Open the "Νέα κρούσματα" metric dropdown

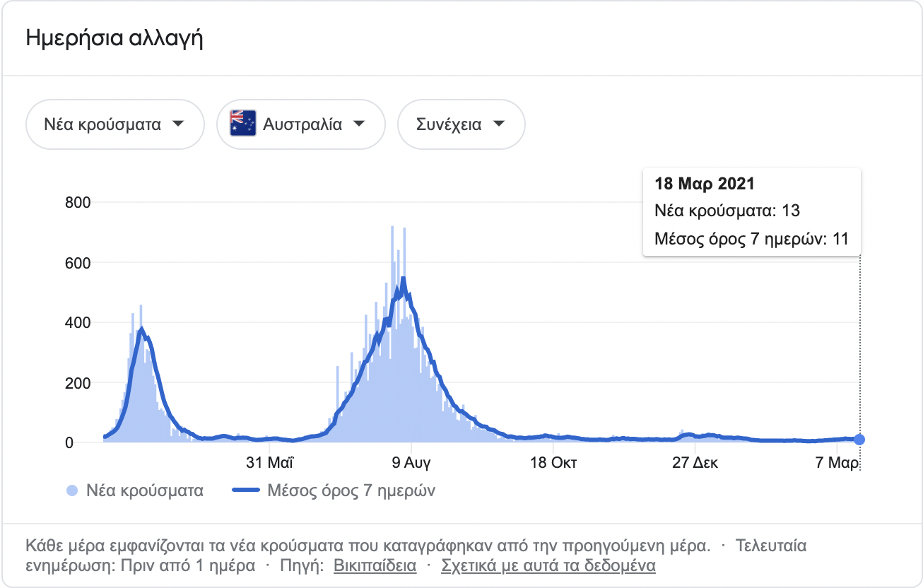click(114, 125)
